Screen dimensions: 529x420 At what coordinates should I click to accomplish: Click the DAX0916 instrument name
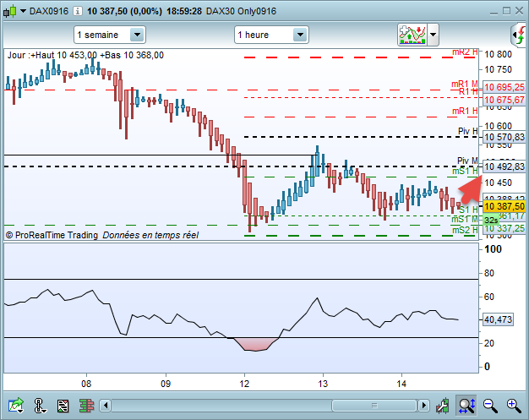click(49, 11)
